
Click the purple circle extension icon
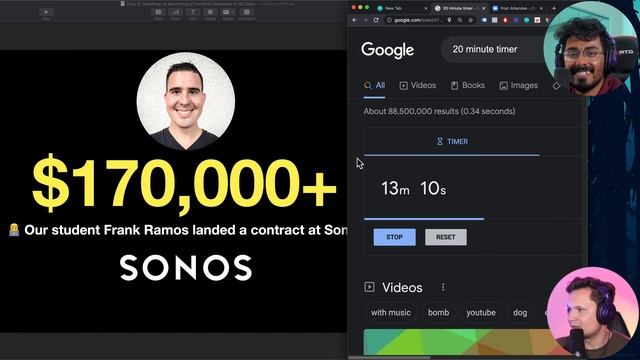pos(516,20)
